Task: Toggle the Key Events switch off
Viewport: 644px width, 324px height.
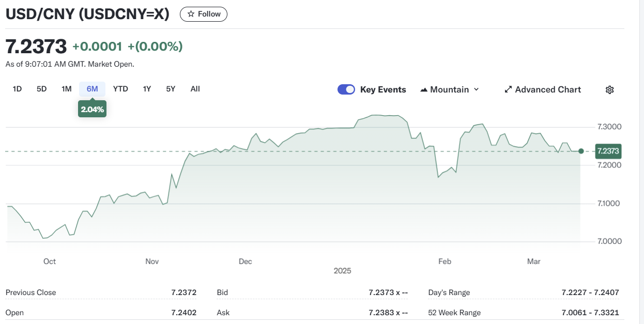Action: [x=346, y=89]
